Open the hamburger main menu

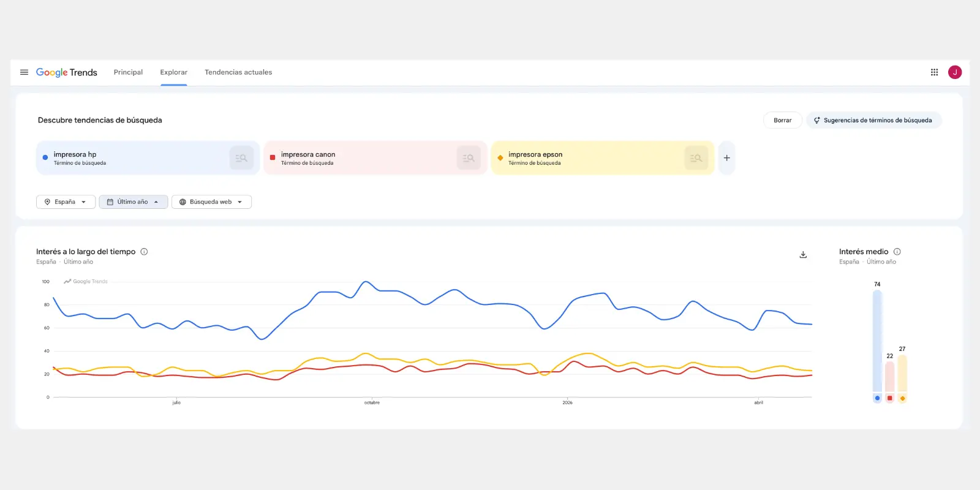tap(24, 72)
